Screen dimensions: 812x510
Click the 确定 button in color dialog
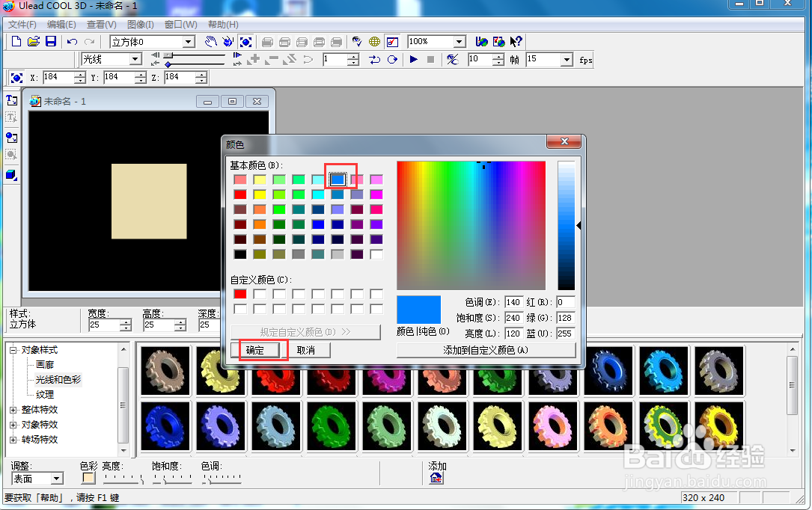pyautogui.click(x=254, y=350)
